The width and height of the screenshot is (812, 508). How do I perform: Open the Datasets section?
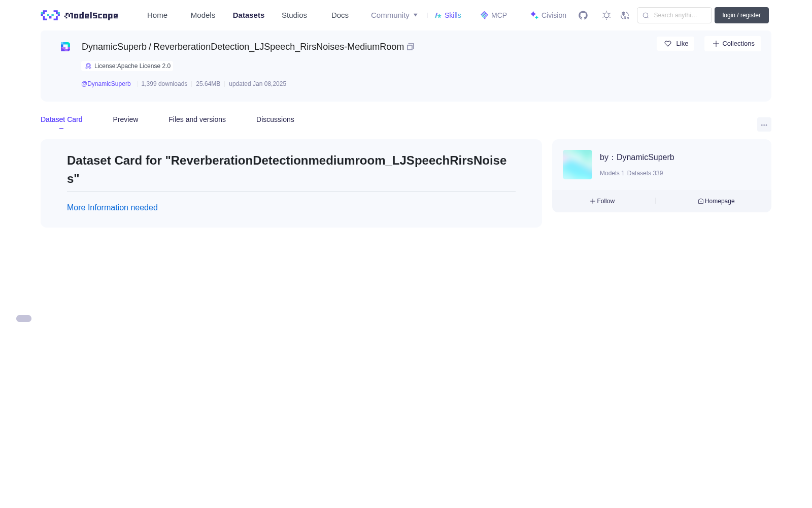tap(249, 15)
